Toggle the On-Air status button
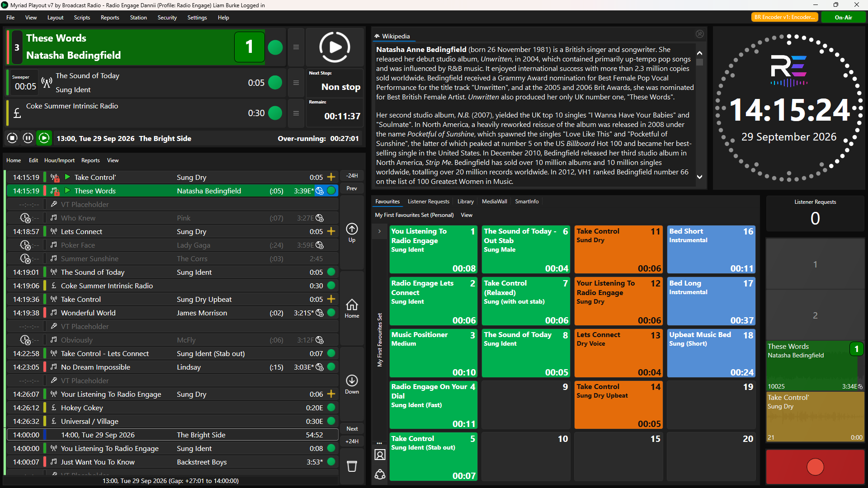The height and width of the screenshot is (488, 868). pos(843,17)
